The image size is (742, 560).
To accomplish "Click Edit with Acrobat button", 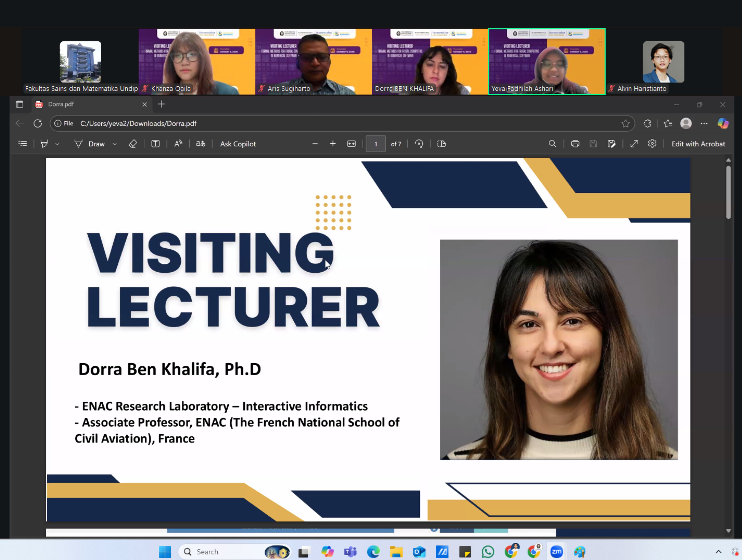I will (x=698, y=144).
